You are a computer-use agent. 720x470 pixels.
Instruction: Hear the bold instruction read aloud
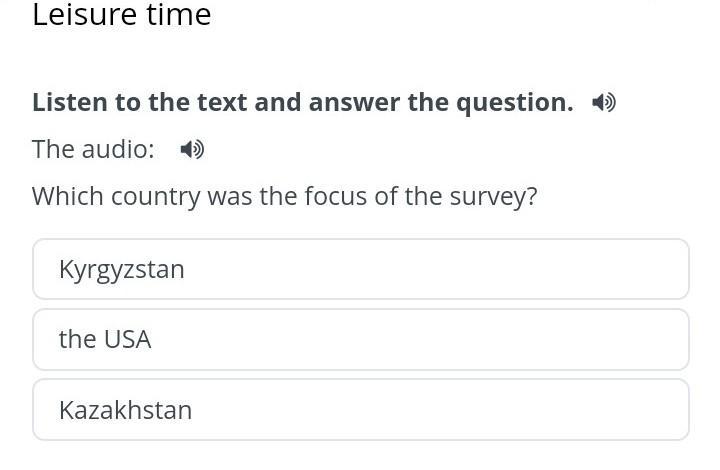click(603, 102)
